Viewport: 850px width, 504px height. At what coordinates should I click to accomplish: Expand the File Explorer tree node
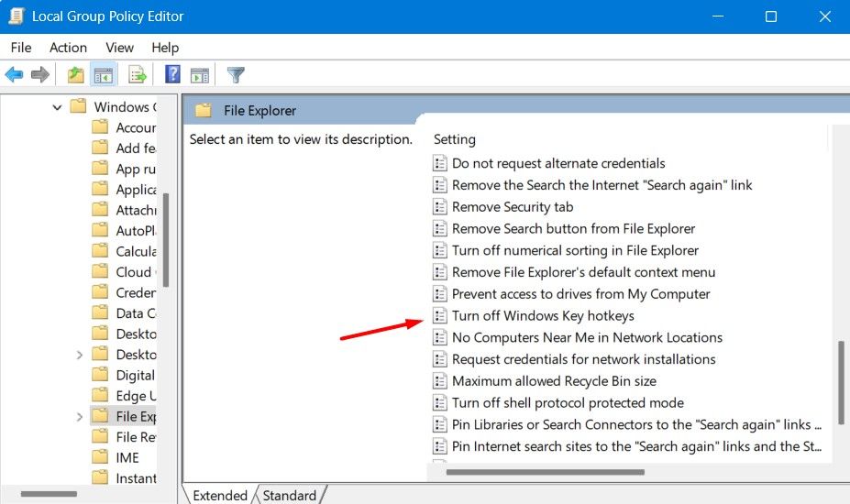(x=79, y=417)
